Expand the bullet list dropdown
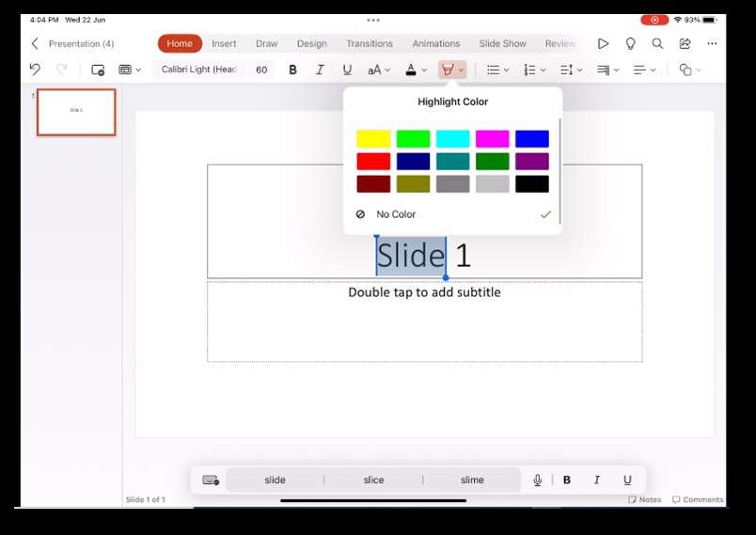This screenshot has height=535, width=756. 497,70
